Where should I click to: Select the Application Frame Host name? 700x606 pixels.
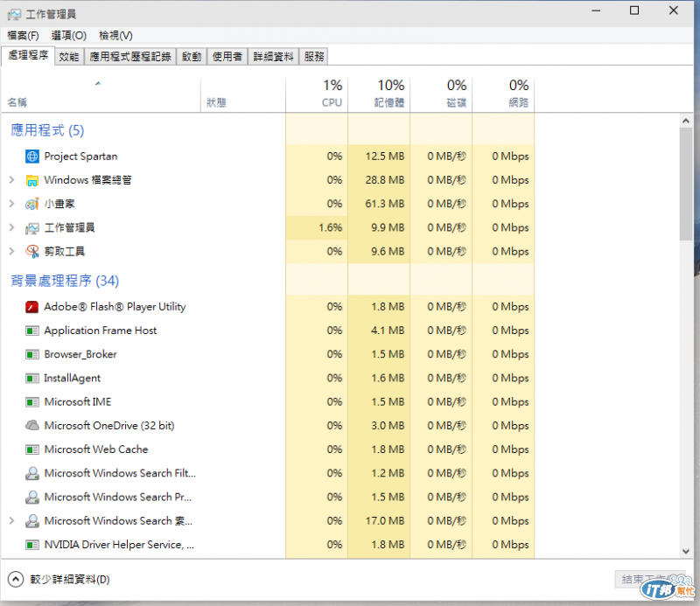(101, 331)
